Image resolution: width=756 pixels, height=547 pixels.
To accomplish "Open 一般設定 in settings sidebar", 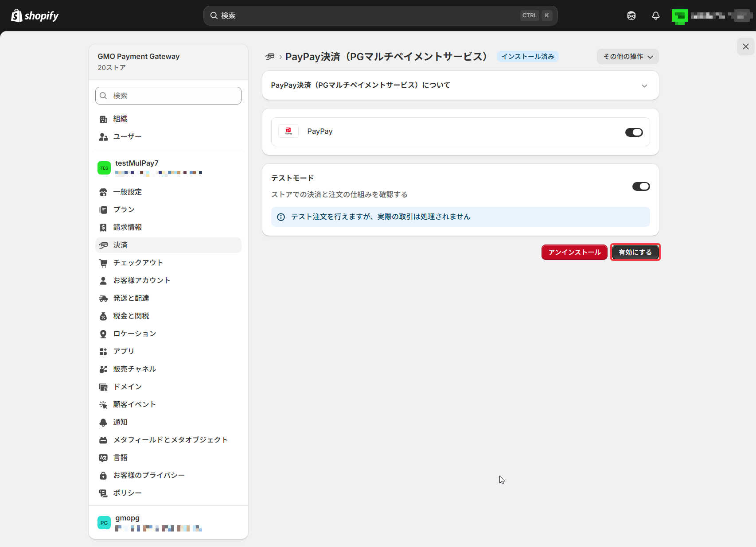I will [168, 192].
